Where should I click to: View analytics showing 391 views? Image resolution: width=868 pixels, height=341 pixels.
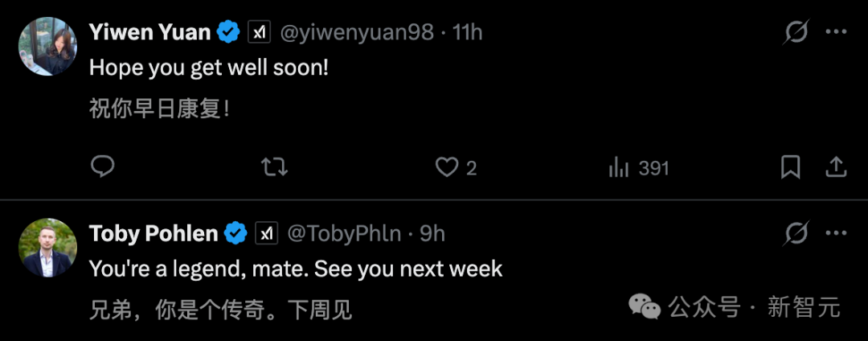pos(639,167)
